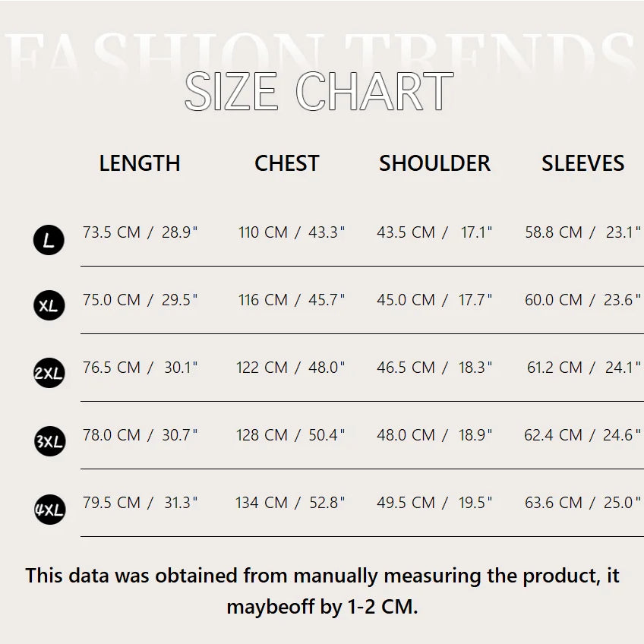The height and width of the screenshot is (644, 644).
Task: Click the SIZE CHART title
Action: [319, 92]
